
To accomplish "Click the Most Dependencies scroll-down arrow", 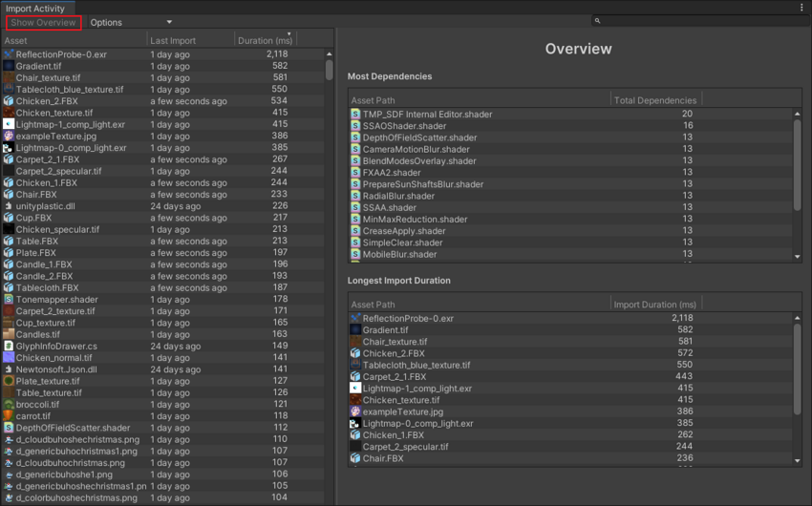I will tap(798, 256).
